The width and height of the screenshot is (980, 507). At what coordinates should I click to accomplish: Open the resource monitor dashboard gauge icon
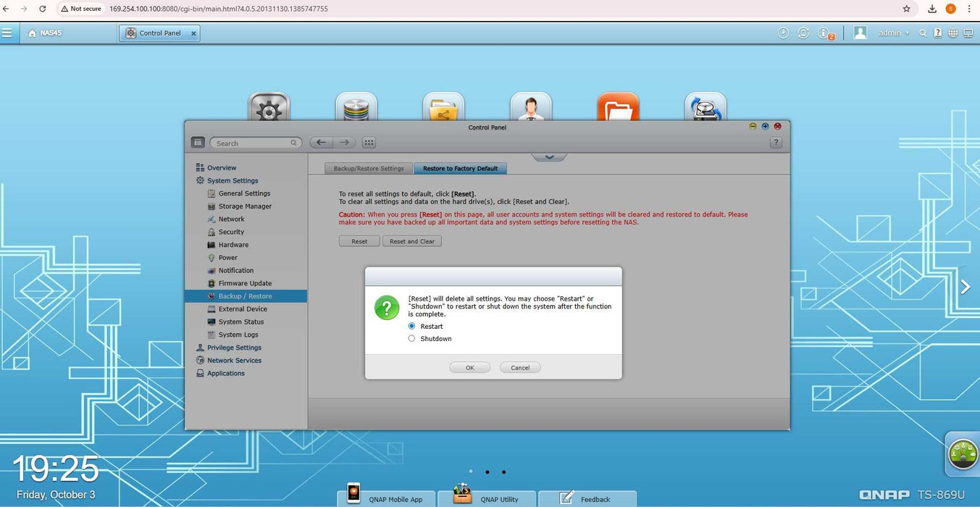(x=963, y=454)
